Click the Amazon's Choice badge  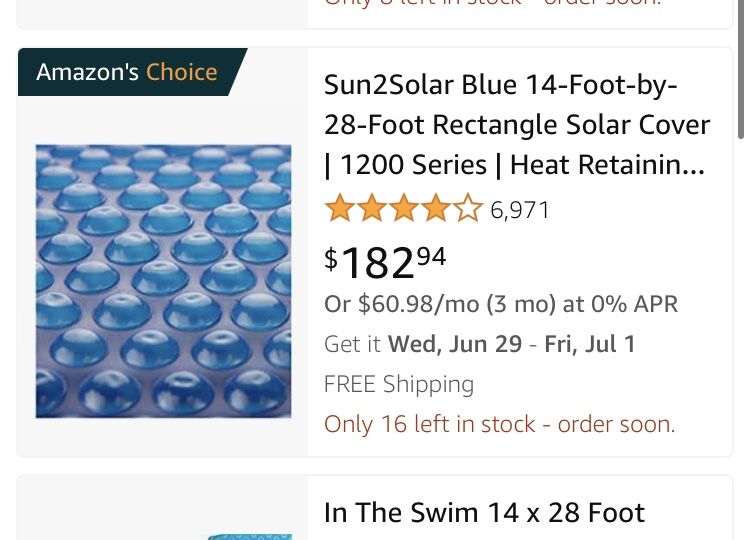pyautogui.click(x=126, y=72)
